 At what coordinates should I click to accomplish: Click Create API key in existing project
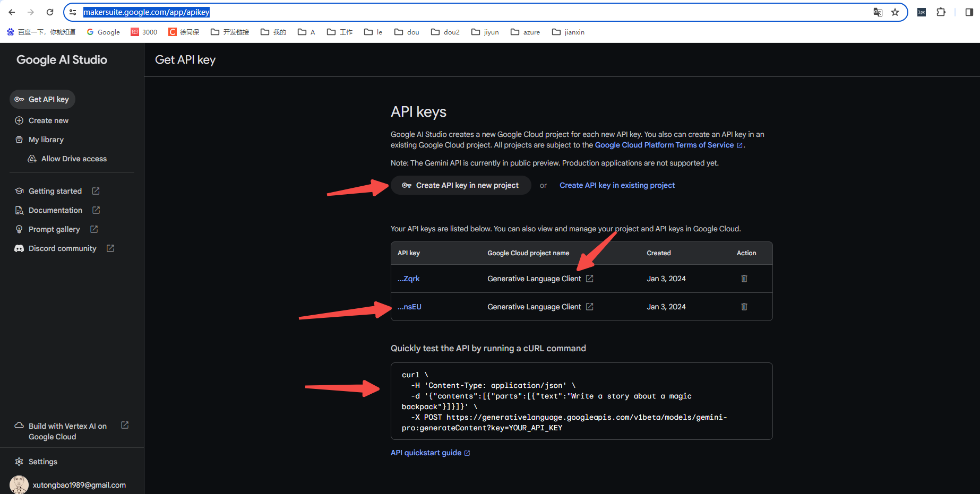point(617,185)
